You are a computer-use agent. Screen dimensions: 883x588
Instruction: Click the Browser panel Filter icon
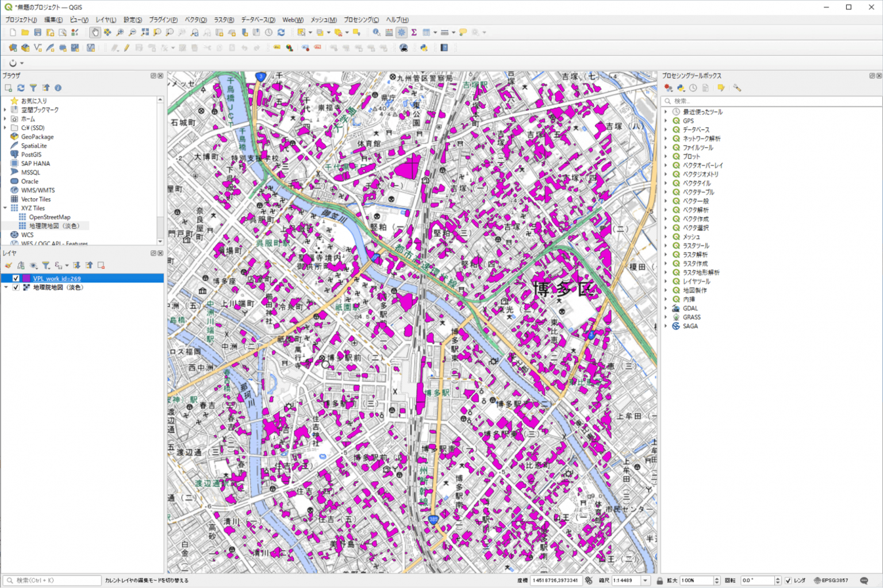[x=33, y=88]
